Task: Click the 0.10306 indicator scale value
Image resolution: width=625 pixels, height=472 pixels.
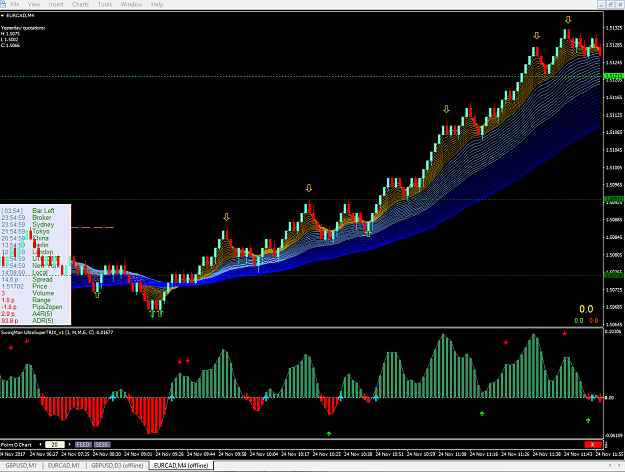Action: [613, 331]
